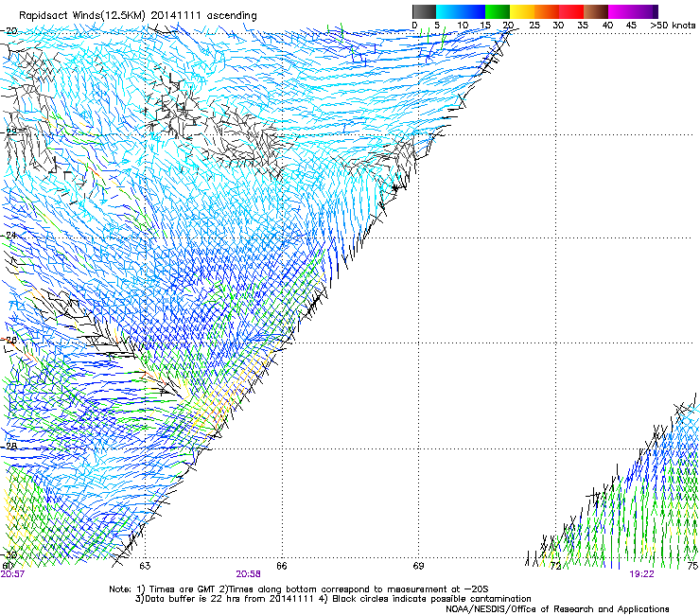Click the brown 35-40 knots legend swatch

point(596,11)
